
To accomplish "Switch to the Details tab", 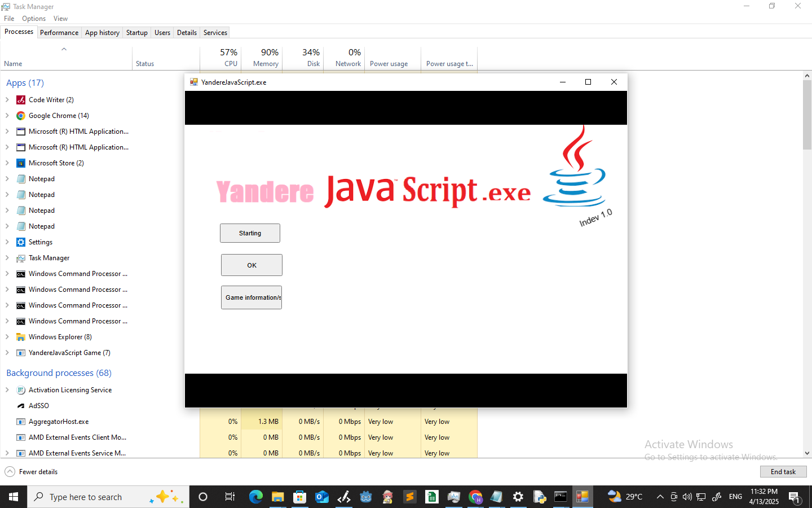I will [187, 33].
